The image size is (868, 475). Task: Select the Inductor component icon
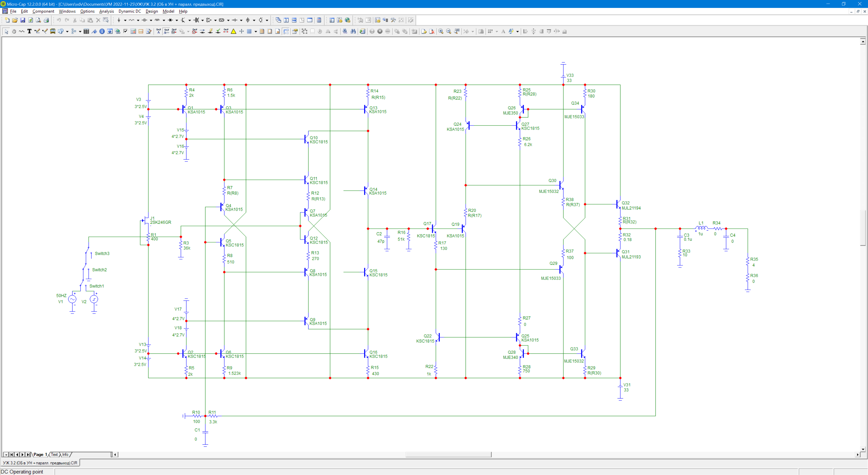(157, 20)
